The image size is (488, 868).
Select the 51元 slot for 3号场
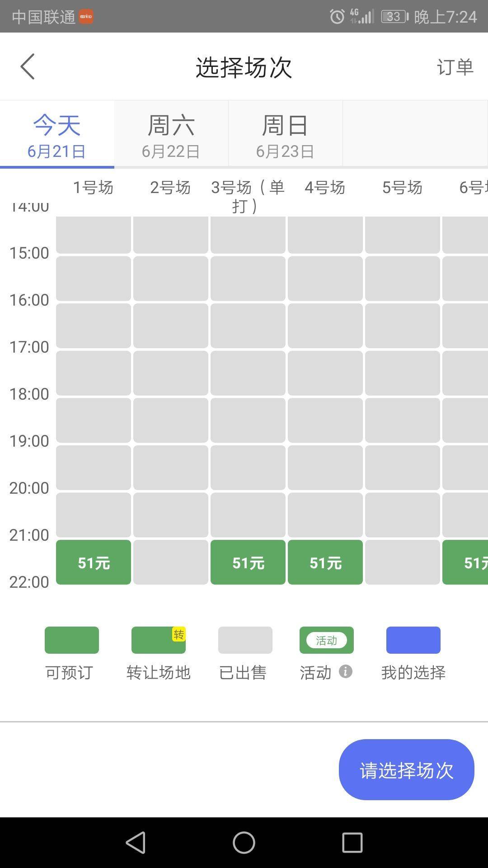click(x=248, y=562)
